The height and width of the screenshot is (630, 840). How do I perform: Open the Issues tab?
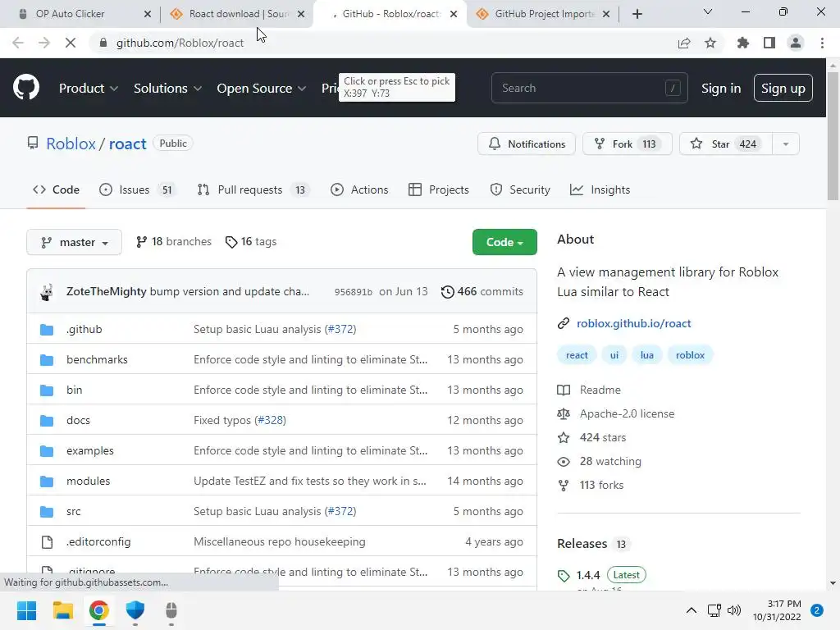click(137, 189)
